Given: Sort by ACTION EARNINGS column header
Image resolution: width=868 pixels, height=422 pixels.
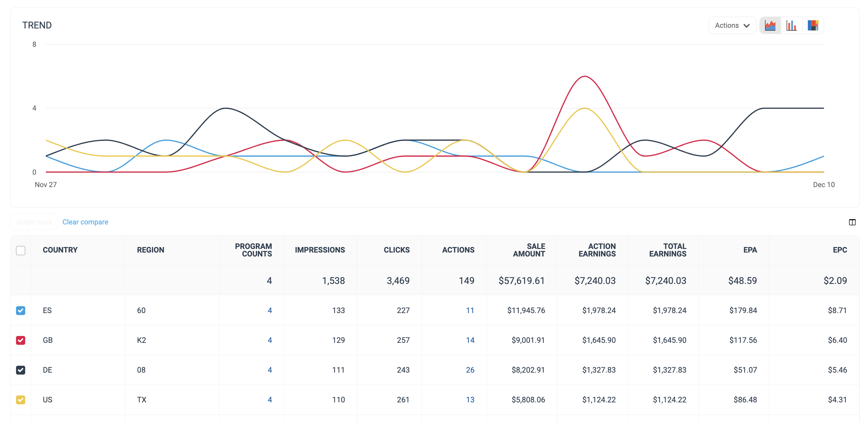Looking at the screenshot, I should 597,250.
